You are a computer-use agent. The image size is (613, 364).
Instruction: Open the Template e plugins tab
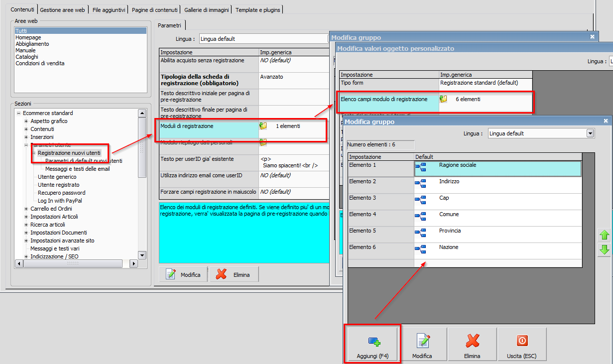tap(258, 9)
